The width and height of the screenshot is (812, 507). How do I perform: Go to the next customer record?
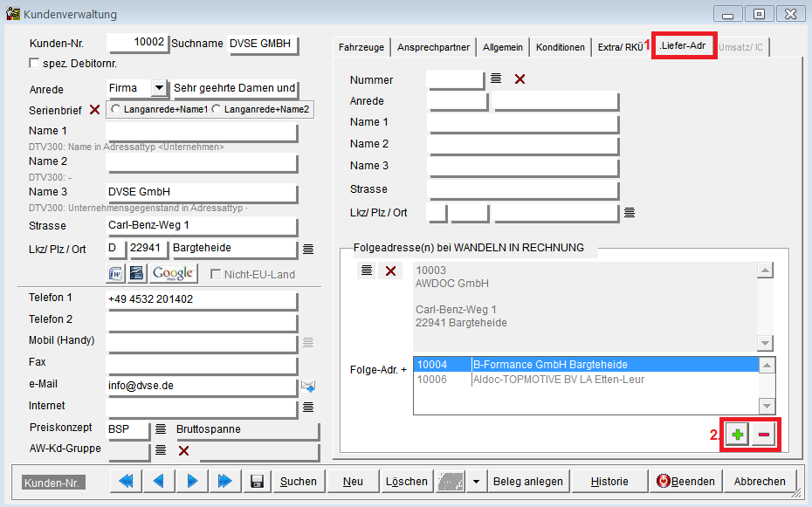point(192,482)
